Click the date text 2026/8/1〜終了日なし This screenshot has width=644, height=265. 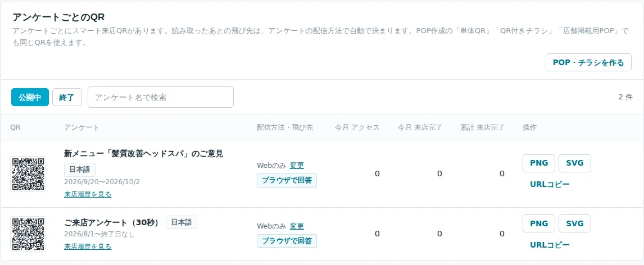pos(99,234)
